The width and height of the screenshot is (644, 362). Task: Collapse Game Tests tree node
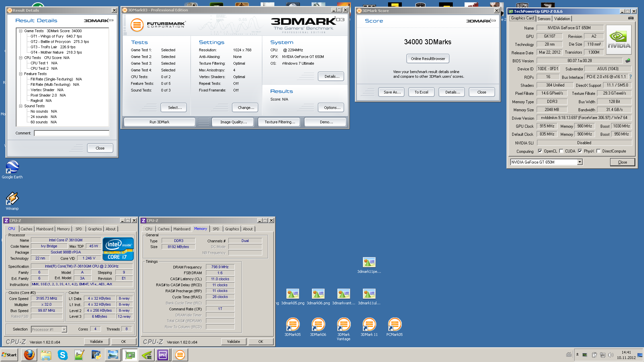tap(20, 31)
